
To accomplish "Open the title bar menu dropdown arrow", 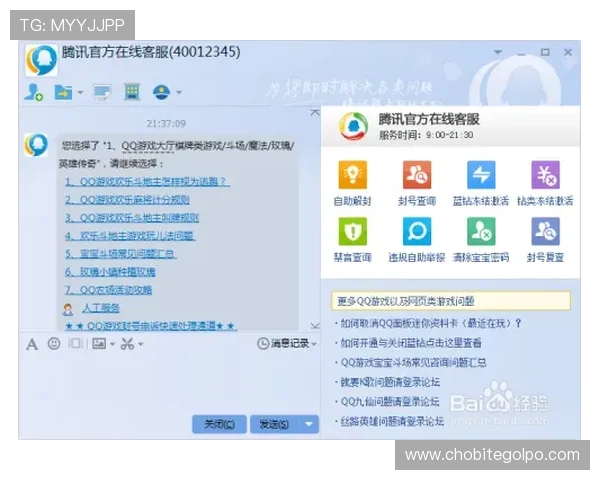I will tap(498, 52).
